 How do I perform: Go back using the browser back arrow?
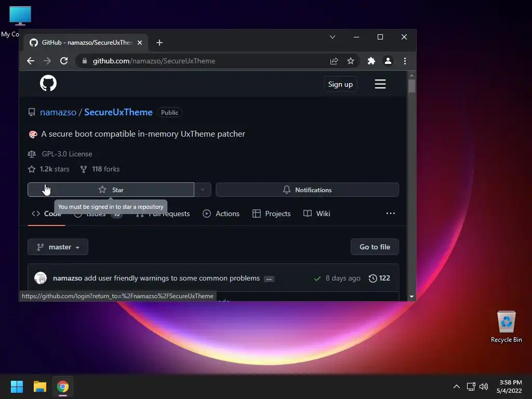click(x=31, y=61)
